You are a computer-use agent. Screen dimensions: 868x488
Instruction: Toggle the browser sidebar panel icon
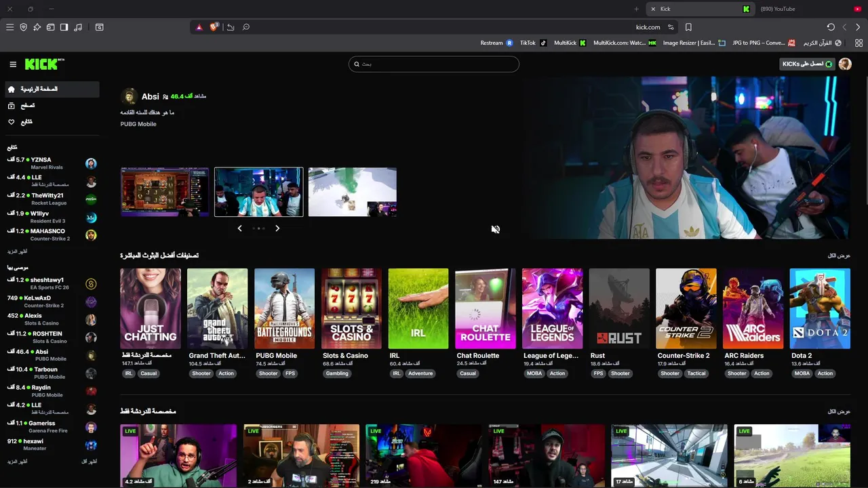pos(64,27)
